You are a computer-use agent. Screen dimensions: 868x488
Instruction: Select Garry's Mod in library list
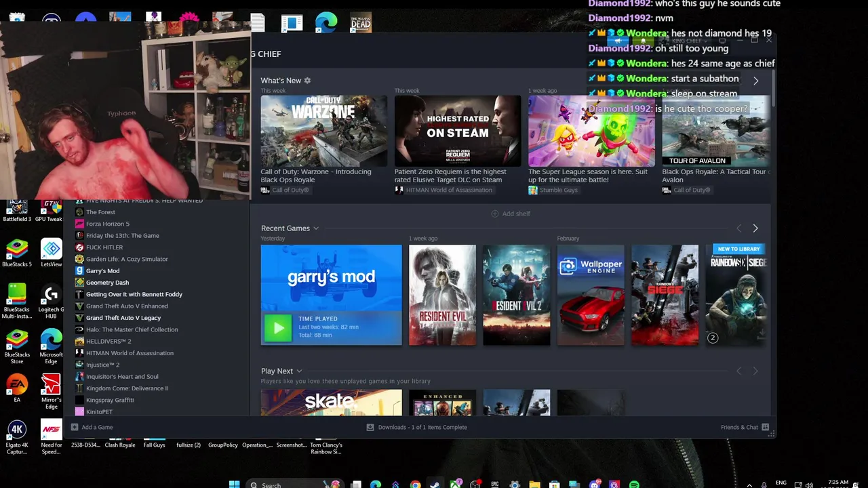point(102,270)
